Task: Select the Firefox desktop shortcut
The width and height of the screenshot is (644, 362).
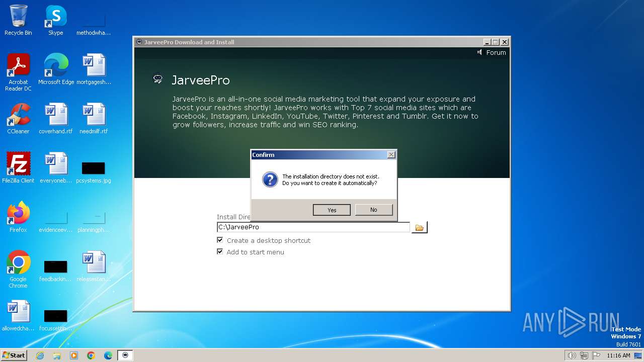Action: pyautogui.click(x=18, y=217)
